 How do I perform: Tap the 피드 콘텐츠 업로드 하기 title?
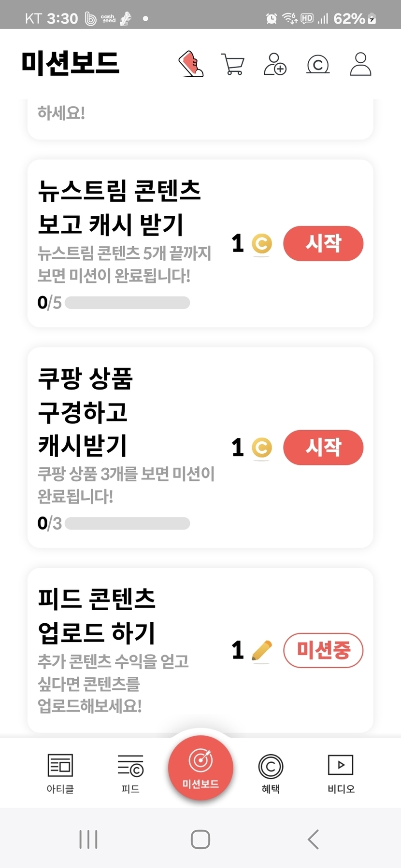tap(97, 616)
